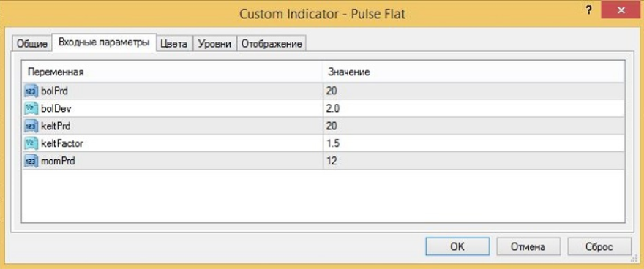Click the double-type icon beside bolDev
Screen dimensions: 644x269
31,108
